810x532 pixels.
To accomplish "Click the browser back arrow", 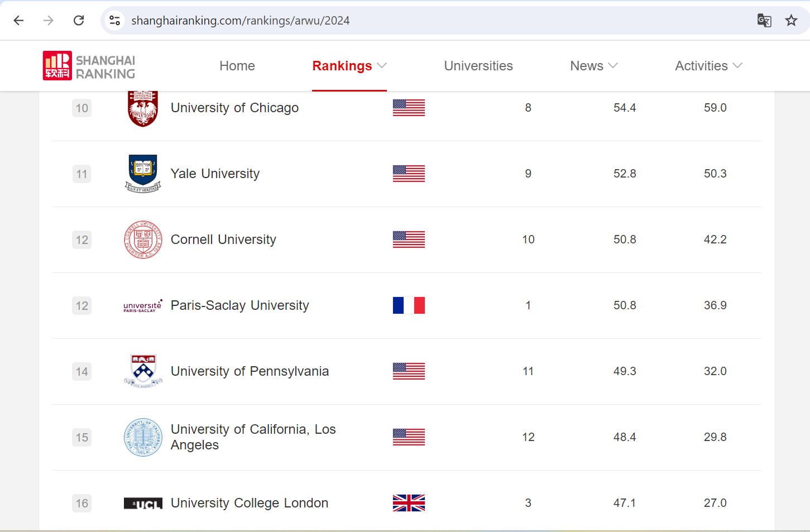I will coord(18,21).
